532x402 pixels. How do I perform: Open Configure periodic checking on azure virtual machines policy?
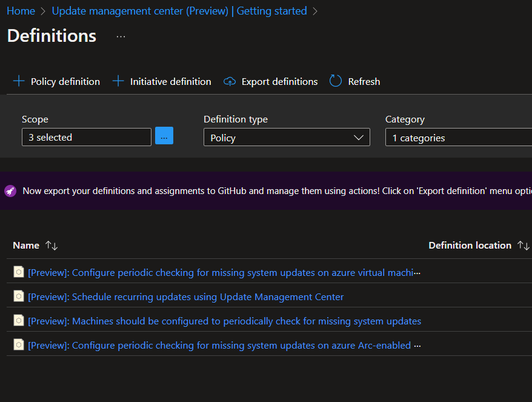tap(223, 273)
